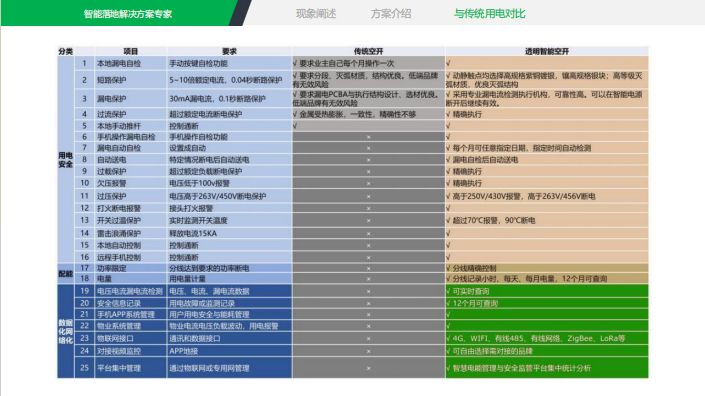Image resolution: width=705 pixels, height=396 pixels.
Task: Switch to the 方案介绍 tab
Action: point(391,13)
